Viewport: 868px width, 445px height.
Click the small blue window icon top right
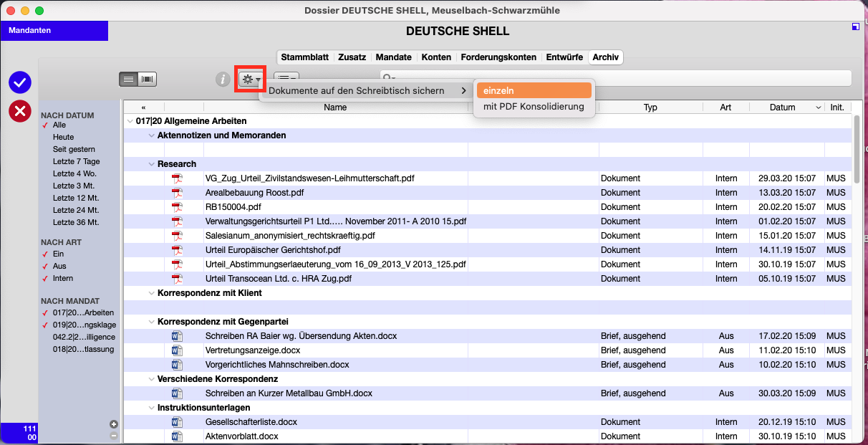(x=855, y=27)
